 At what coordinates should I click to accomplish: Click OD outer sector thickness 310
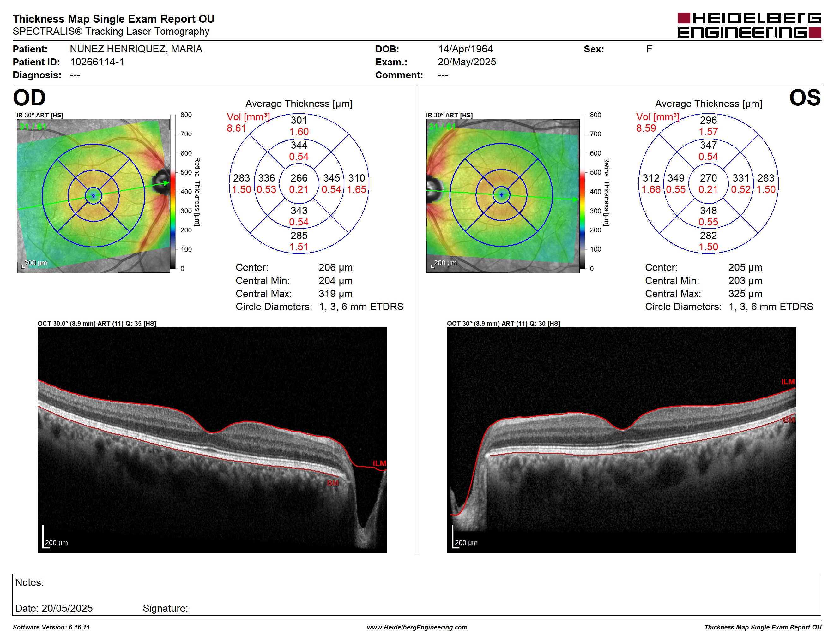pyautogui.click(x=356, y=178)
